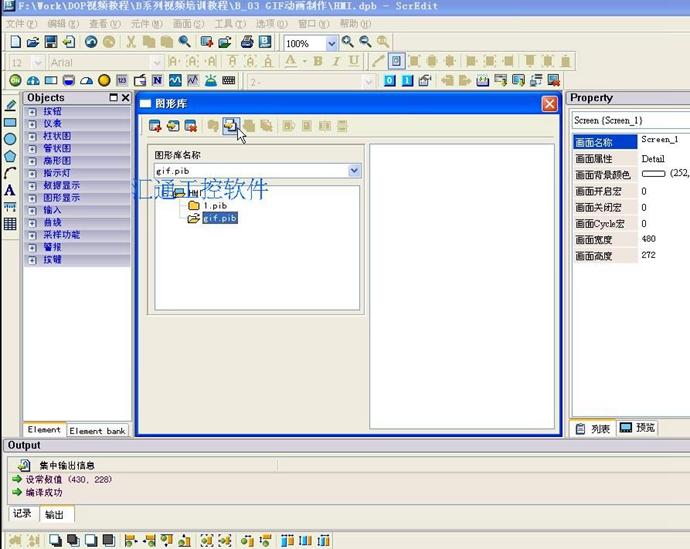Select the alarm siren element icon
690x549 pixels.
point(211,81)
